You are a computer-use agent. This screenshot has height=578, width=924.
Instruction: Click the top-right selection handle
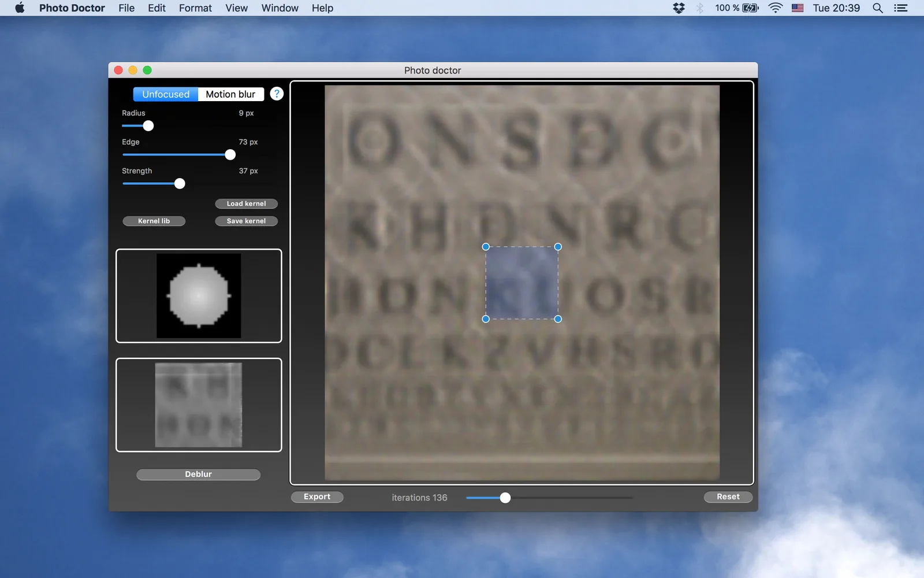pos(558,247)
